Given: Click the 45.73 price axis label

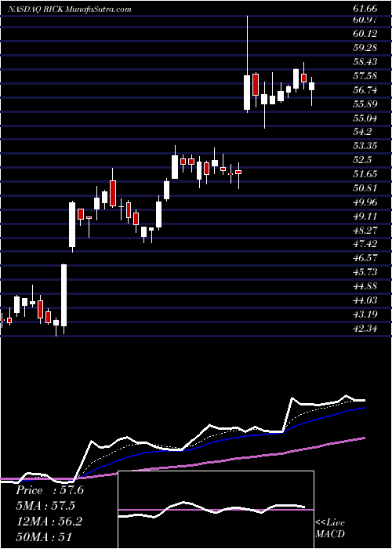Looking at the screenshot, I should click(365, 272).
